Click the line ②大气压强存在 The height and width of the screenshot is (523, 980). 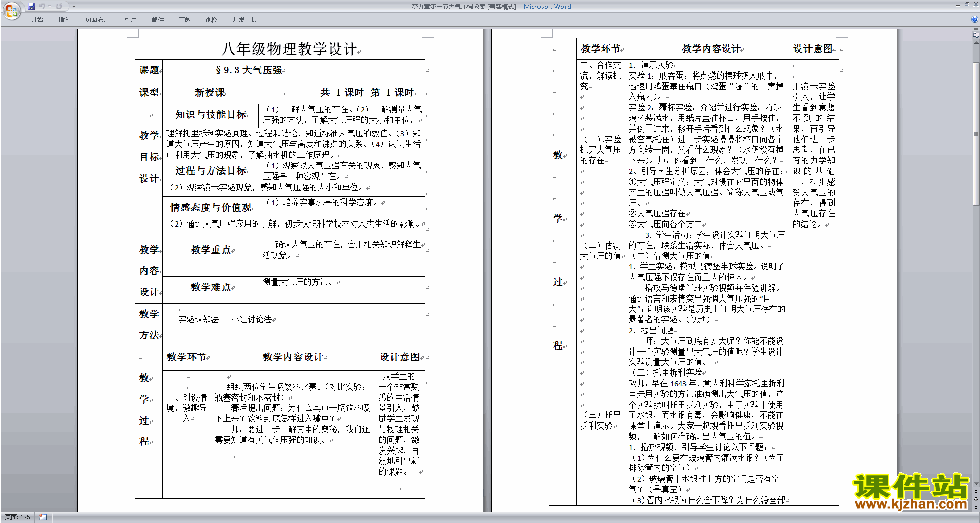pos(657,214)
